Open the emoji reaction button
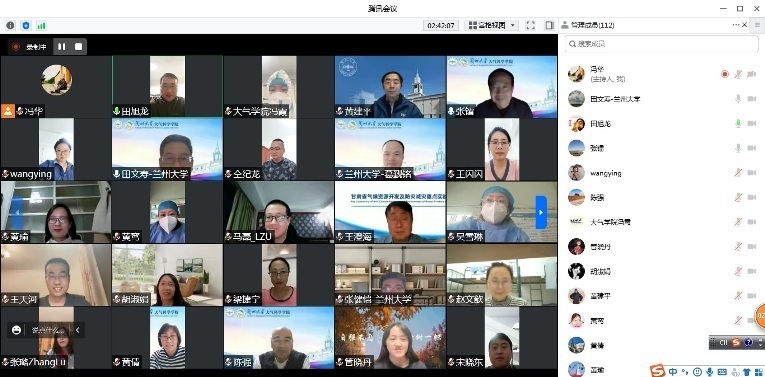 pyautogui.click(x=16, y=330)
